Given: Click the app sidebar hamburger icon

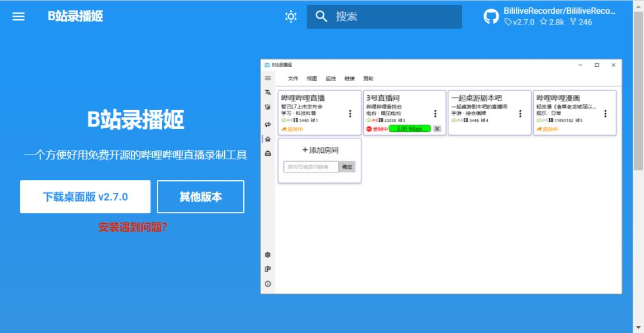Looking at the screenshot, I should tap(268, 78).
